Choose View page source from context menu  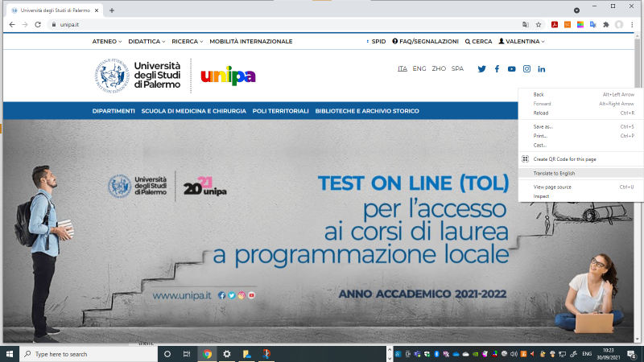[x=552, y=187]
